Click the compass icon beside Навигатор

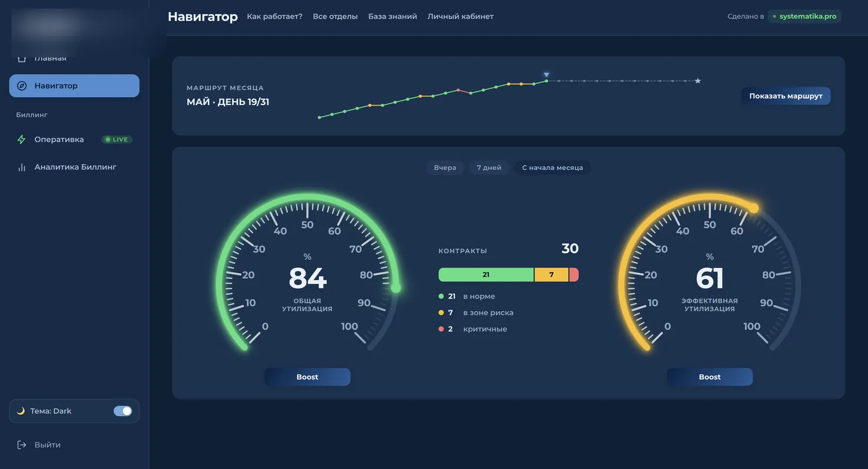pyautogui.click(x=22, y=86)
